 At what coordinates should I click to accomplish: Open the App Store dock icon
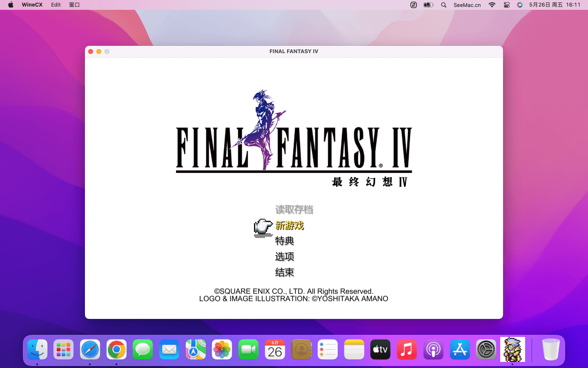tap(460, 350)
